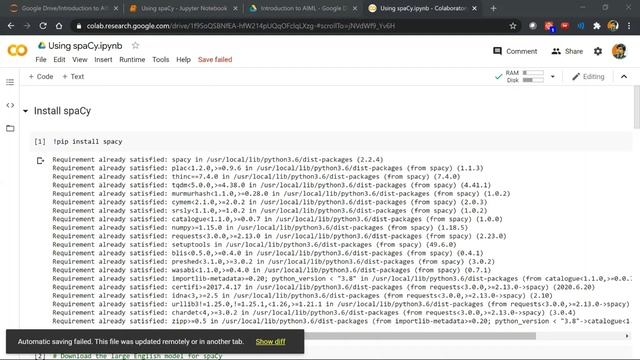640x360 pixels.
Task: Open the Colab home logo
Action: (x=18, y=50)
